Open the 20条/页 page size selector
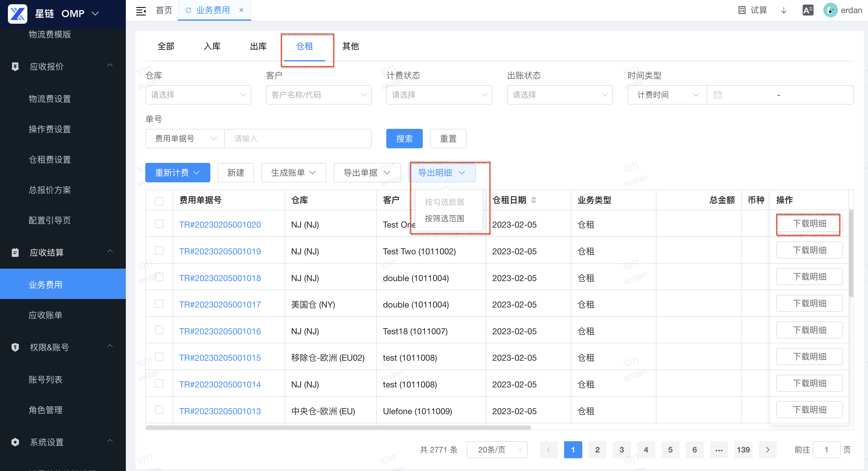This screenshot has height=471, width=868. click(497, 450)
